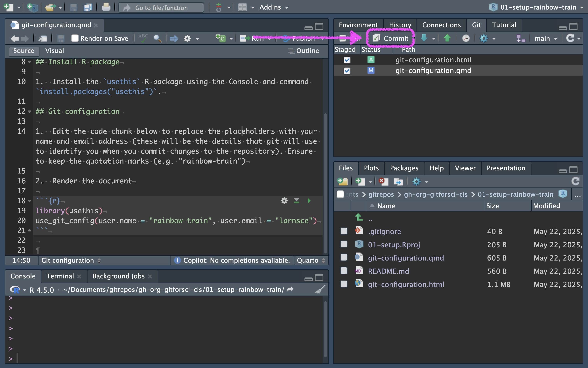Refresh the Files pane listing
Screen dimensions: 588x368
point(576,181)
